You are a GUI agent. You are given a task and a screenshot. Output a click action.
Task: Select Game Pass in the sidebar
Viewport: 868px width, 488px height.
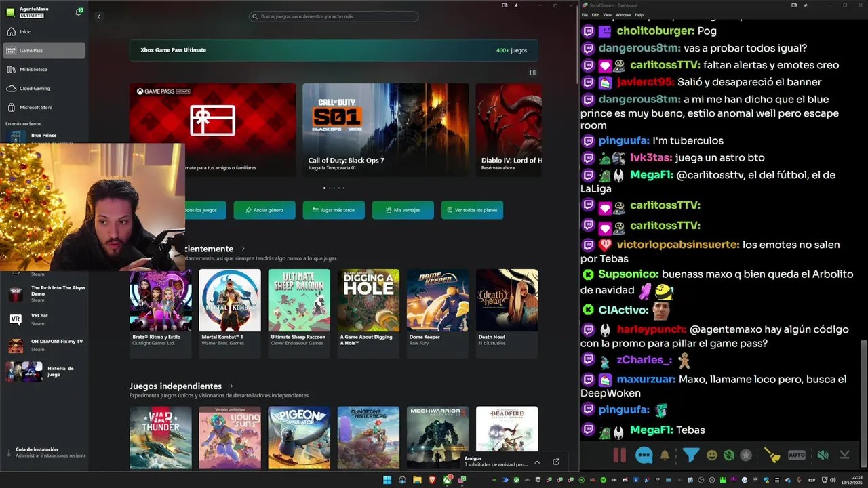[44, 51]
